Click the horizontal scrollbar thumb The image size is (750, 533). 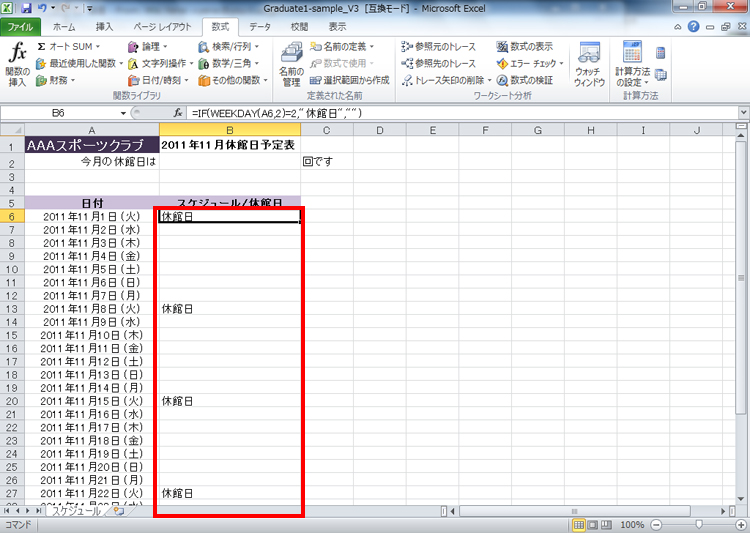coord(574,511)
